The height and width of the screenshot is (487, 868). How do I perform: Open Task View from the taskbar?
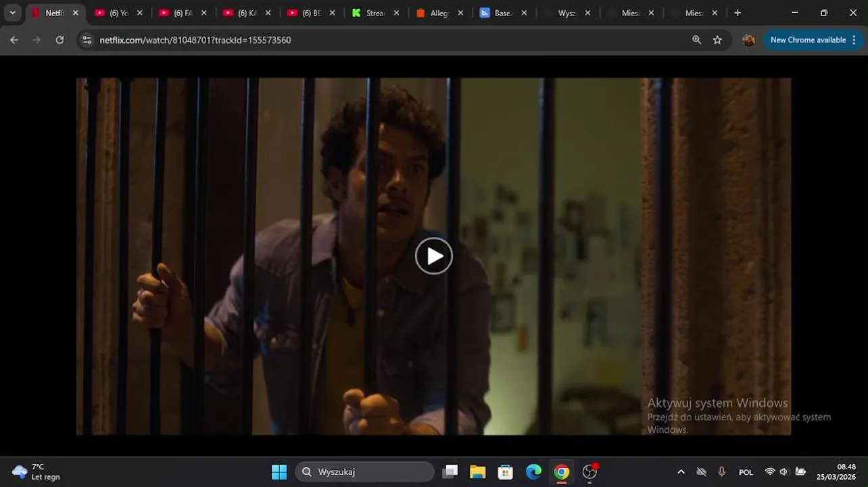point(450,472)
